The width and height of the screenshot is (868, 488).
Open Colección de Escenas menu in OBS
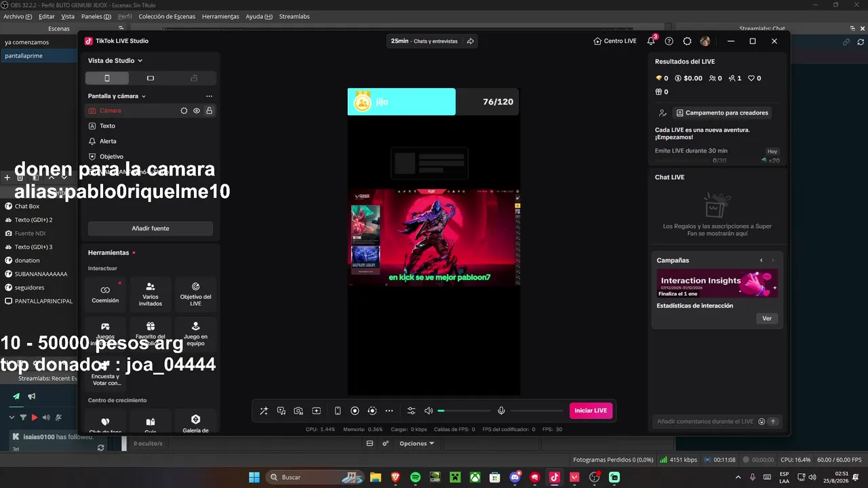point(167,16)
